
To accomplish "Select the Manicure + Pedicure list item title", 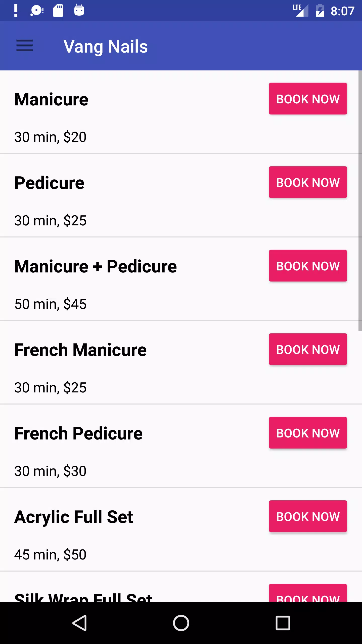I will pos(96,266).
